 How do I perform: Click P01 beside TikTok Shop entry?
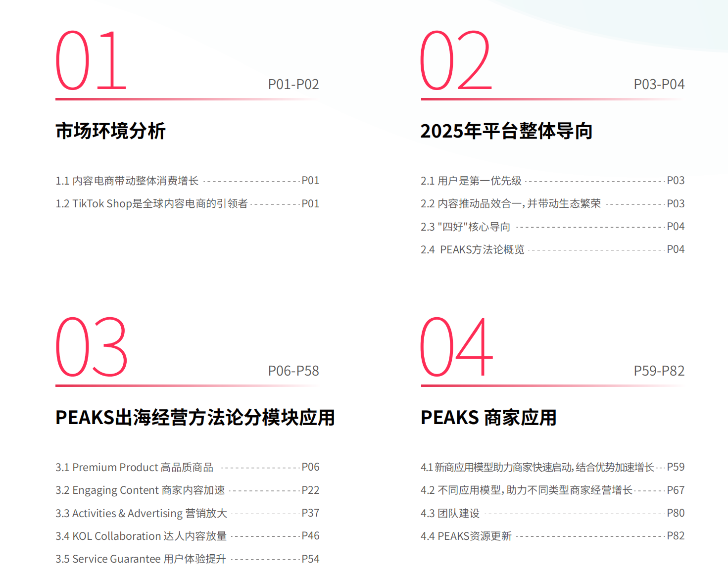click(310, 204)
